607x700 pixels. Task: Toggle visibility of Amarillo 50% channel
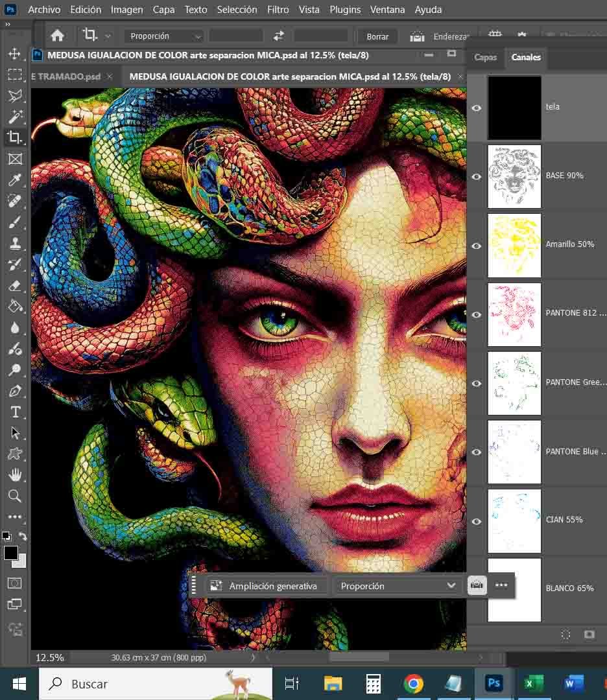tap(477, 246)
